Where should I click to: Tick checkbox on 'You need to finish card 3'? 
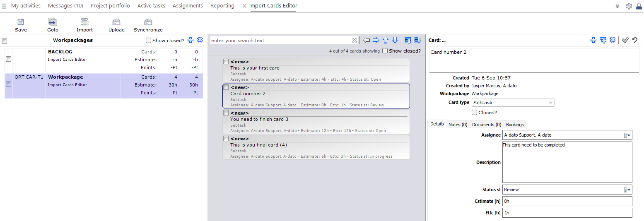(x=226, y=113)
